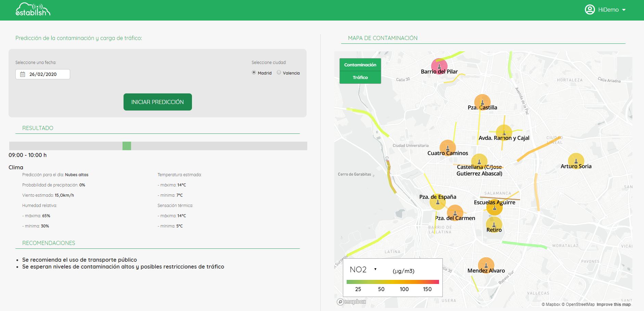Click the Mendez Alvaro station marker

[x=486, y=265]
